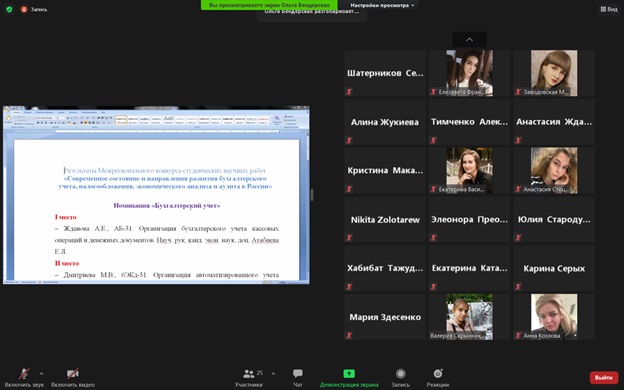
Task: Turn on camera with Включить видео
Action: click(73, 378)
